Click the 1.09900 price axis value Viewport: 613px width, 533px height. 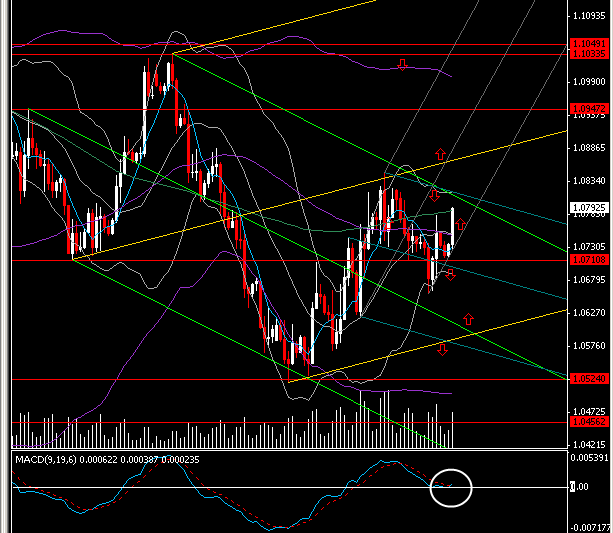tap(589, 82)
